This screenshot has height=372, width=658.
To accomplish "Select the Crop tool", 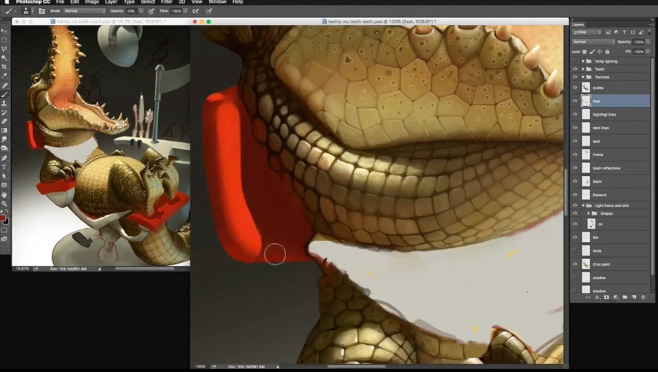I will 5,66.
